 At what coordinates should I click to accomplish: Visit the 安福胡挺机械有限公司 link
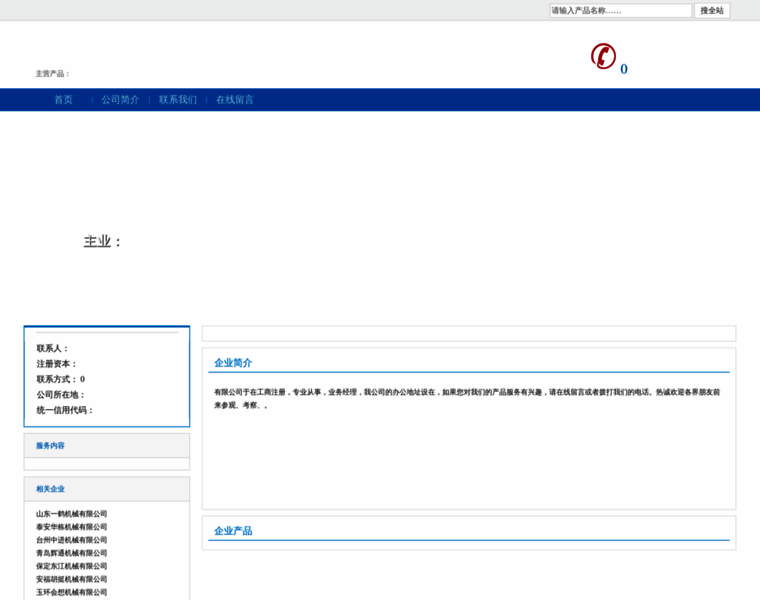point(72,579)
